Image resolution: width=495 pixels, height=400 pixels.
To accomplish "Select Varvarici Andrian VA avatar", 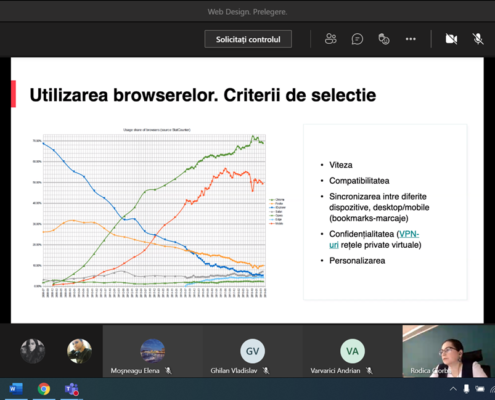I will pos(352,351).
